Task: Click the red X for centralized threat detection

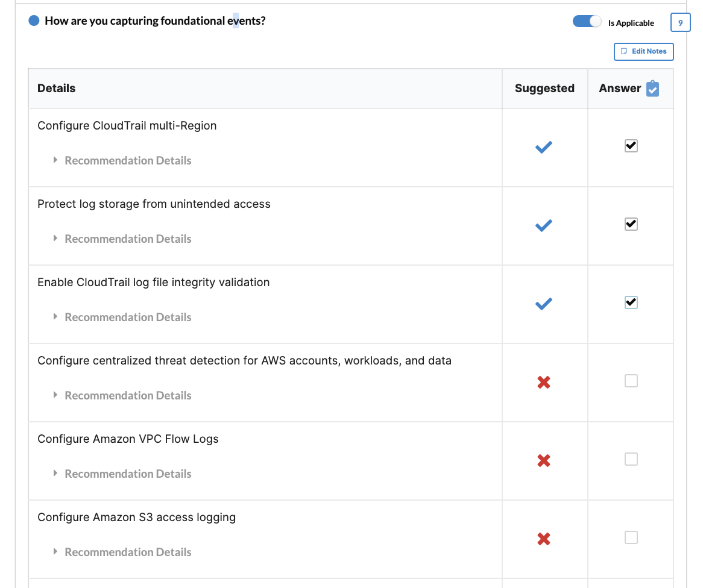Action: (543, 383)
